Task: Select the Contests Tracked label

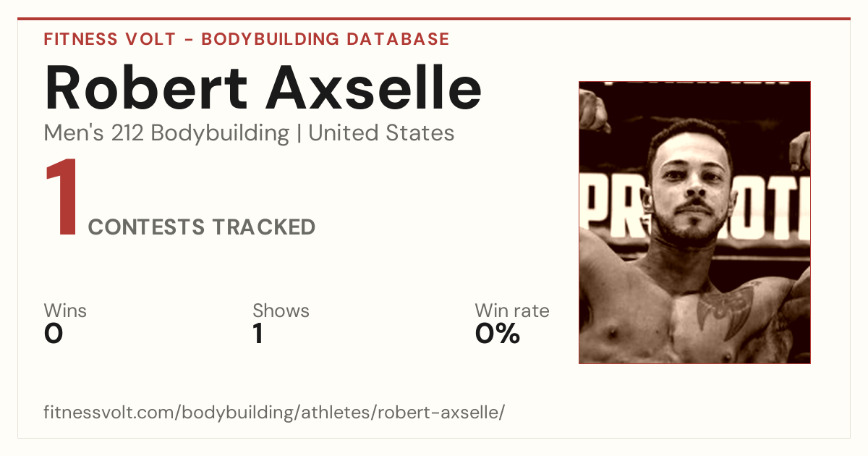Action: tap(202, 227)
